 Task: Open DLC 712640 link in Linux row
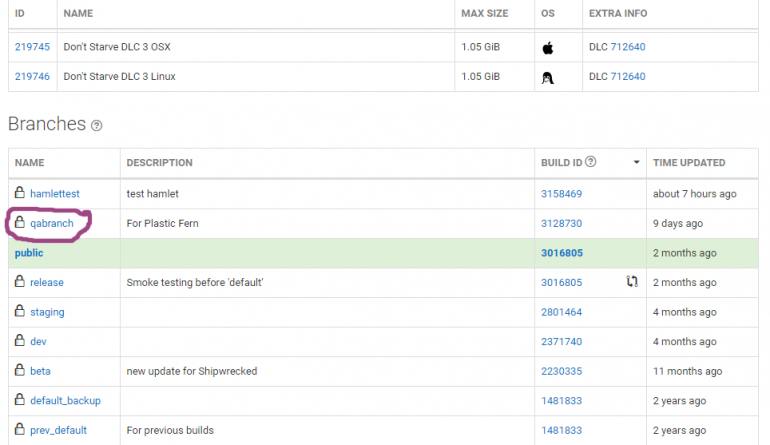[x=628, y=77]
